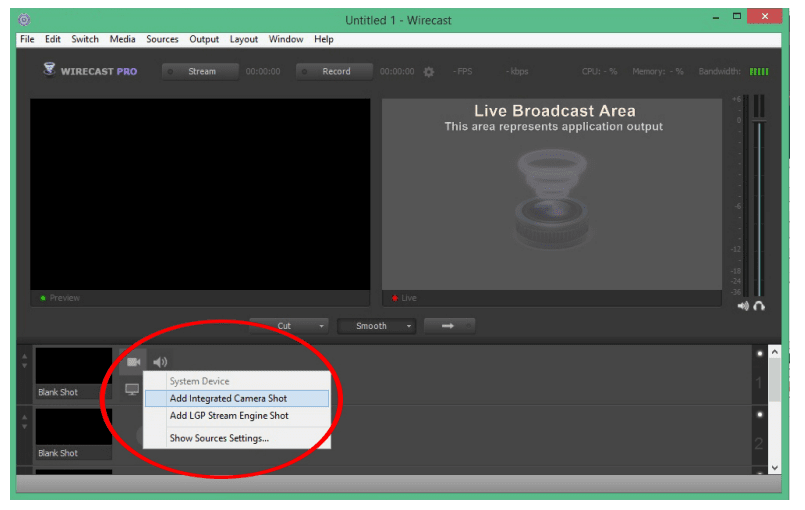
Task: Open the Sources menu
Action: pos(162,39)
